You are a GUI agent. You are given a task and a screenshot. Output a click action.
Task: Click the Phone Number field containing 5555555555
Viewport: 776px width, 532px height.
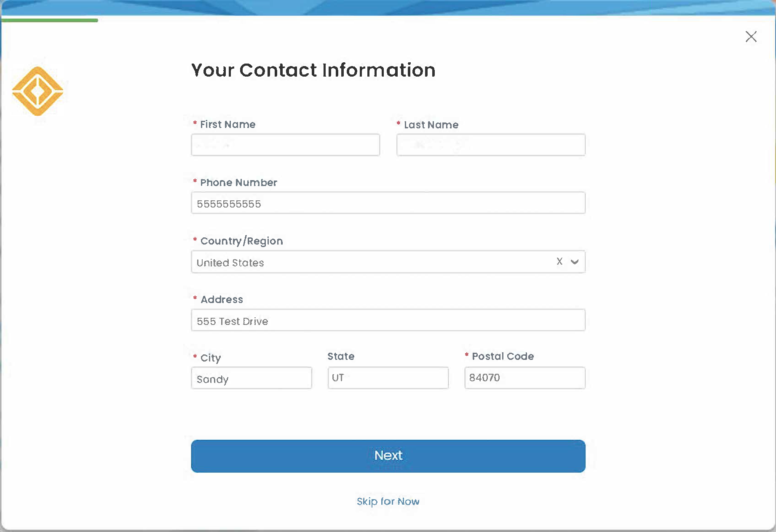(x=388, y=203)
